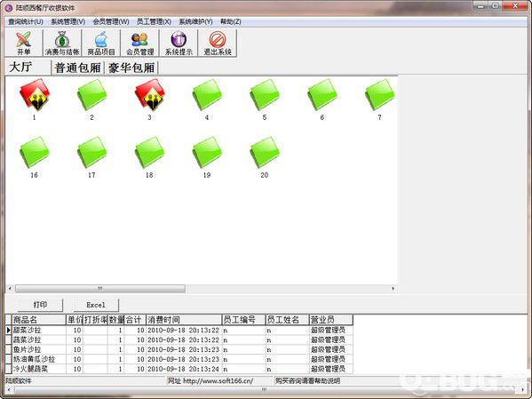Show 系统提示 info icon

click(x=179, y=43)
